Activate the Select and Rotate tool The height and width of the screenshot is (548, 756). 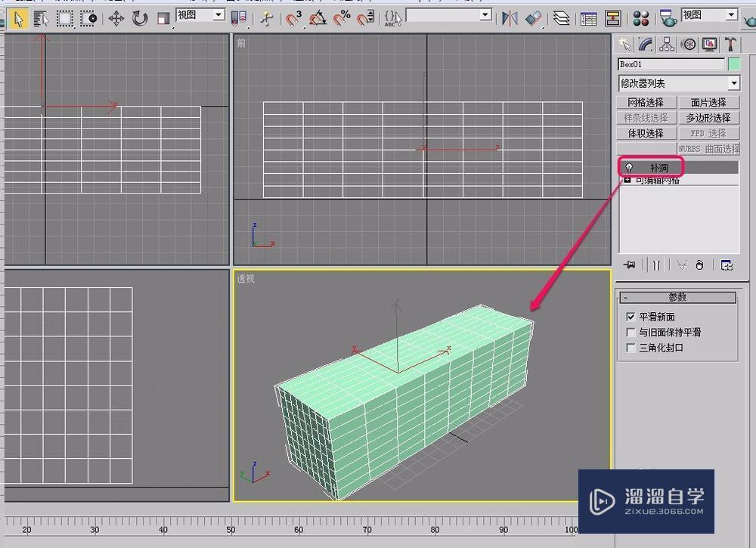point(138,17)
